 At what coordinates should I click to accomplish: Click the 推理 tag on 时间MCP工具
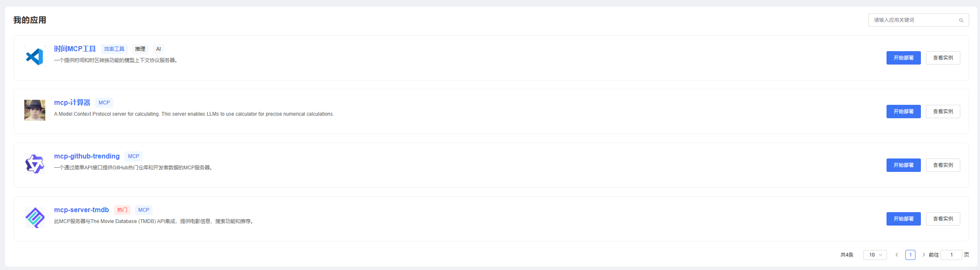click(x=140, y=49)
